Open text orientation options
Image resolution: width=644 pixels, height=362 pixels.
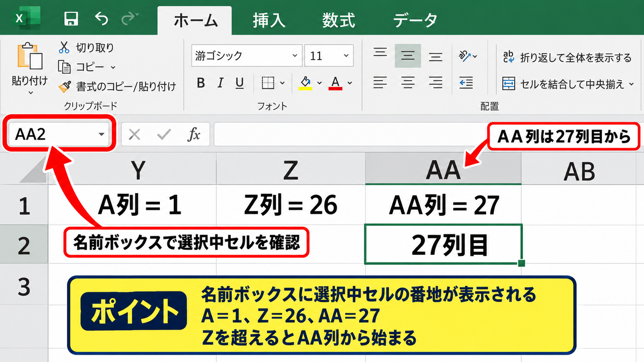click(x=468, y=56)
